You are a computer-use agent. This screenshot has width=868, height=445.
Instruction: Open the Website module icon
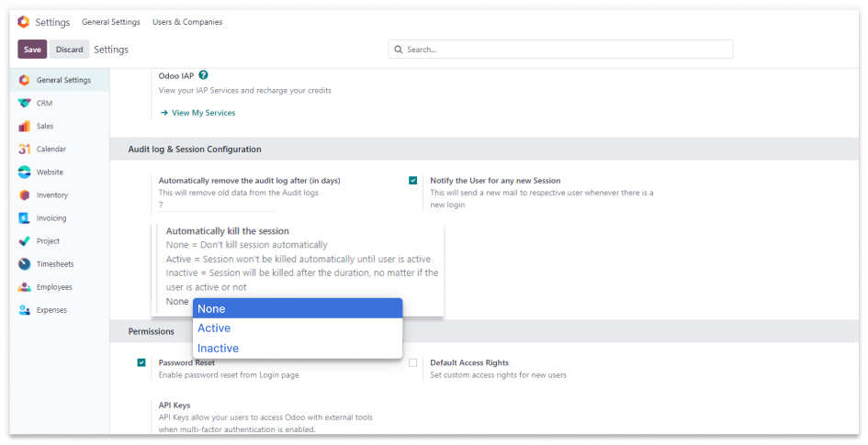point(25,172)
